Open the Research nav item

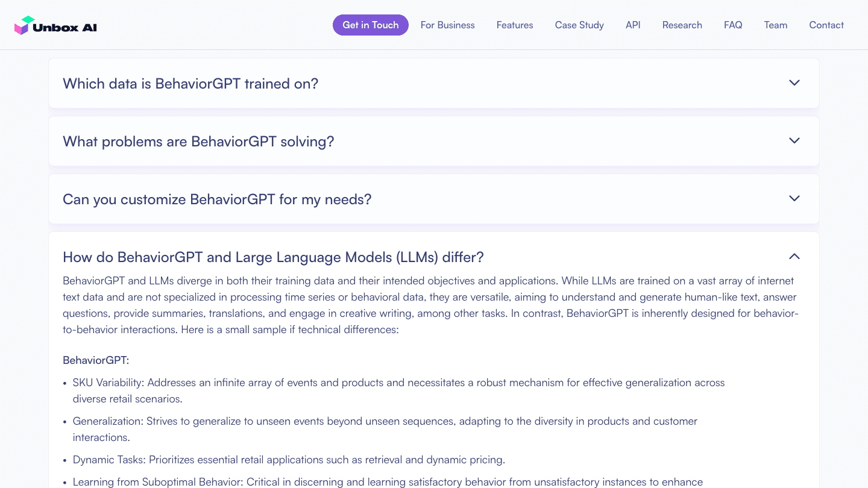pyautogui.click(x=682, y=25)
